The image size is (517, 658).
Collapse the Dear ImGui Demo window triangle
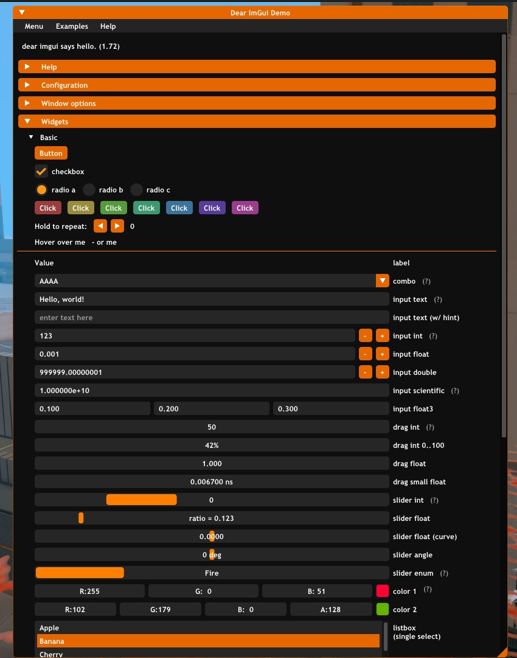click(22, 13)
